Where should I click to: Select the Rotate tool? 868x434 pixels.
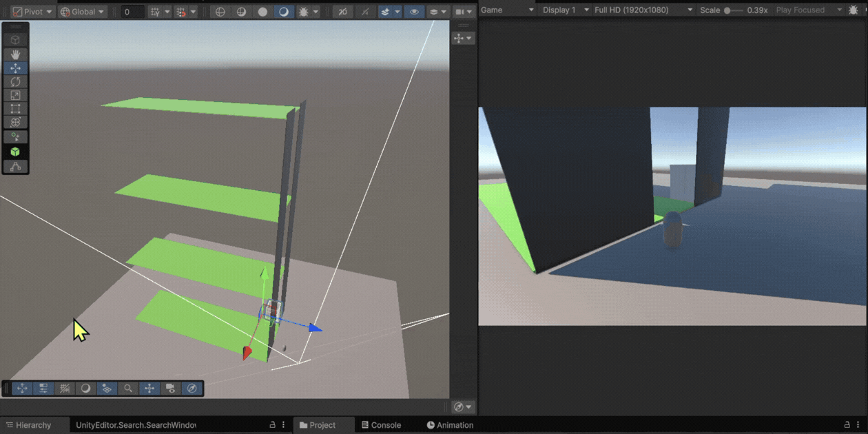15,81
